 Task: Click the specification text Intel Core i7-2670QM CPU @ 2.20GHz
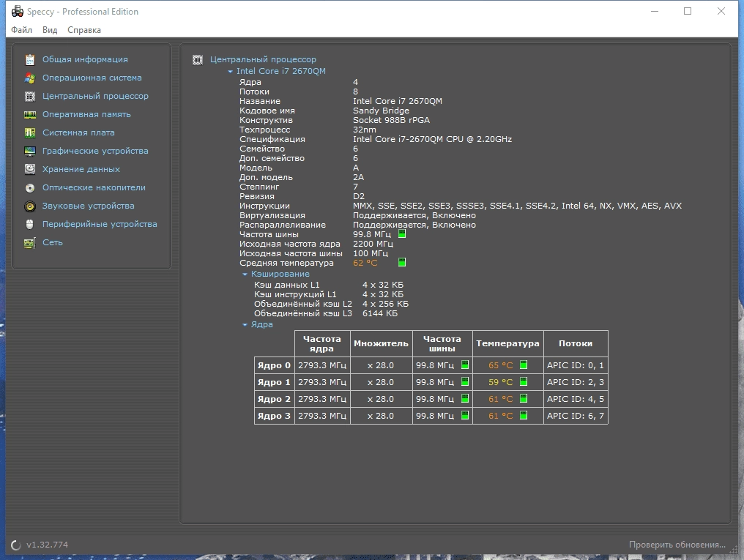432,139
